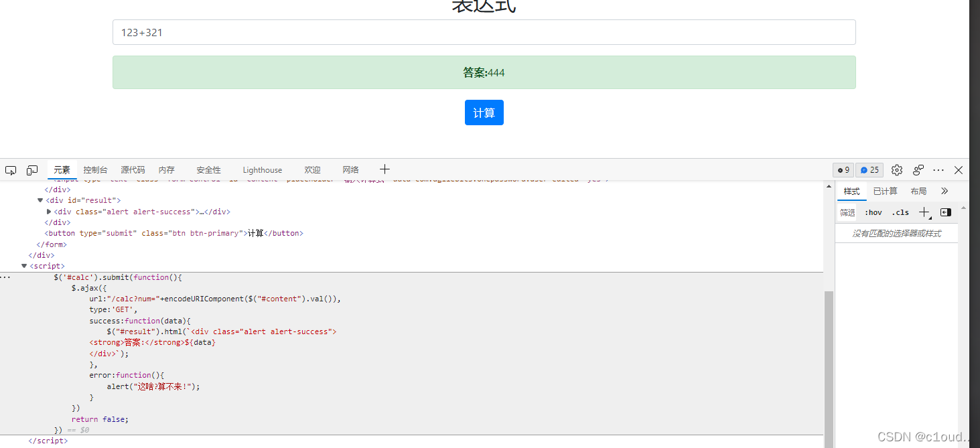Select the 样式 styles tab
The width and height of the screenshot is (980, 448).
click(851, 191)
